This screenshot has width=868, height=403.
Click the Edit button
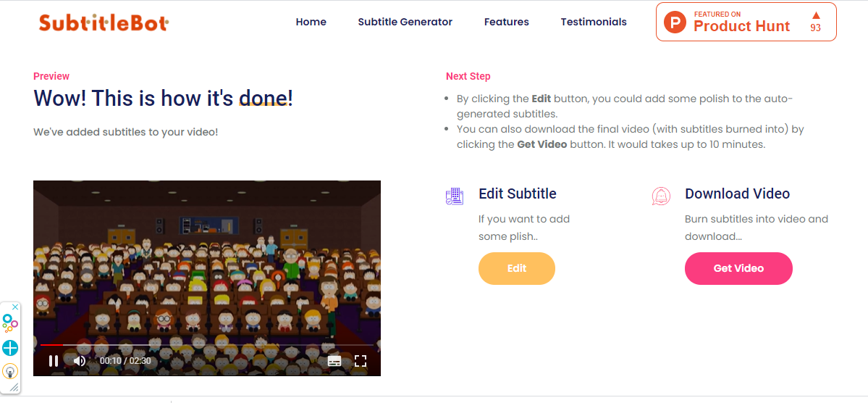(x=516, y=268)
